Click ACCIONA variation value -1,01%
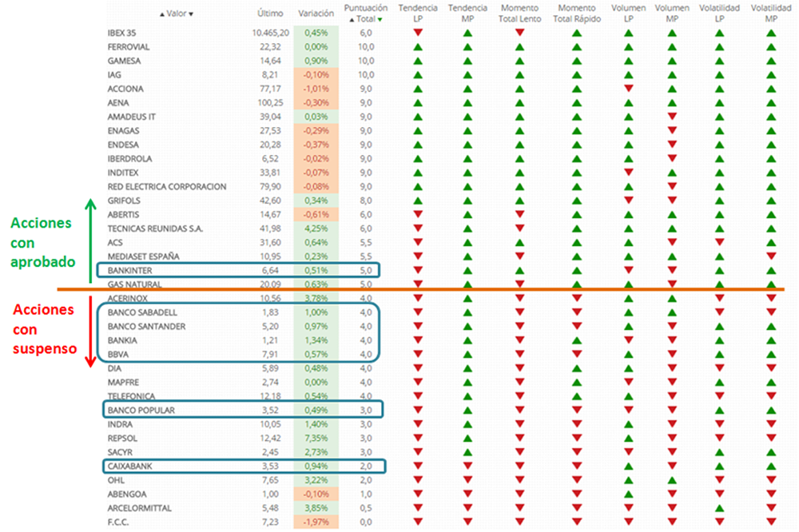 point(316,89)
